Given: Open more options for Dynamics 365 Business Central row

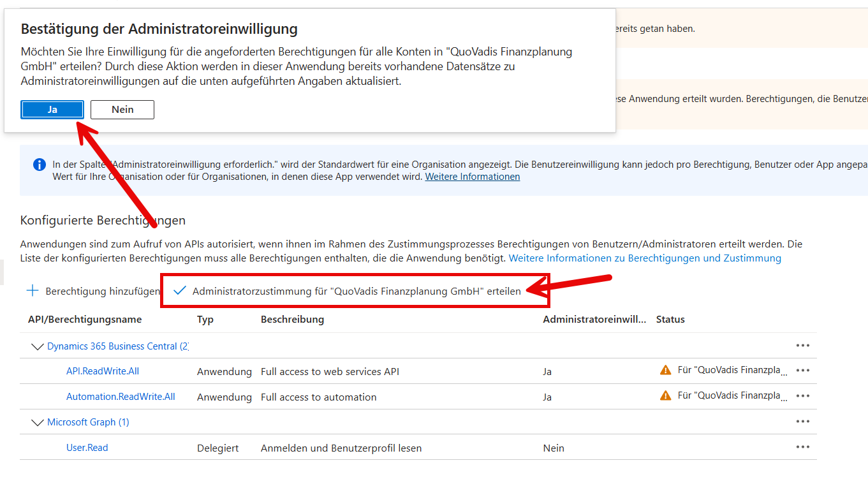Looking at the screenshot, I should point(803,346).
